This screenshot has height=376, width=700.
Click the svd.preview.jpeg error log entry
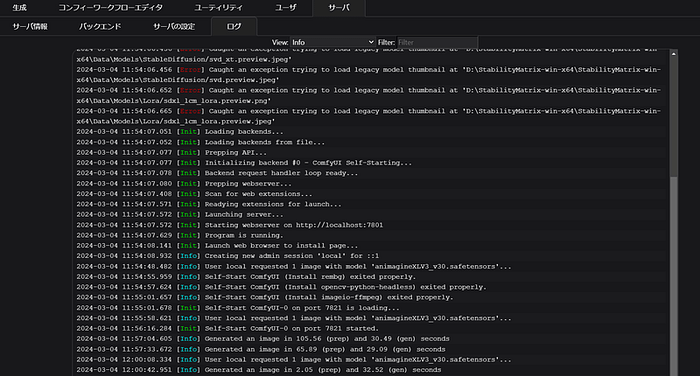[x=369, y=75]
